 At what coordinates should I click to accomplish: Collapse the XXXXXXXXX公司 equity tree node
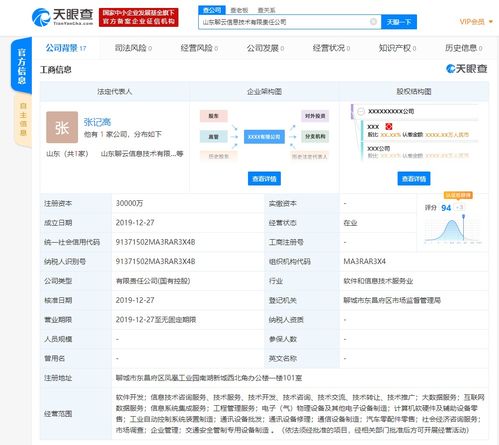click(x=361, y=111)
